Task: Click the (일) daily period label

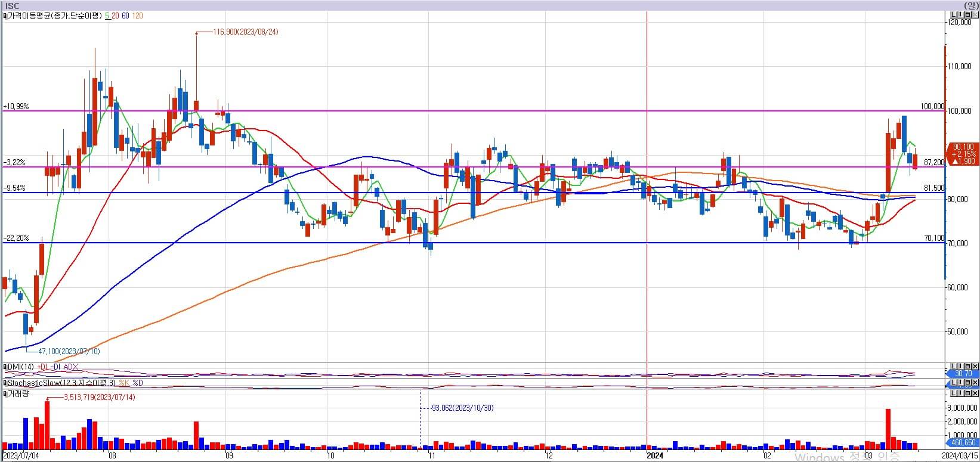Action: click(972, 6)
